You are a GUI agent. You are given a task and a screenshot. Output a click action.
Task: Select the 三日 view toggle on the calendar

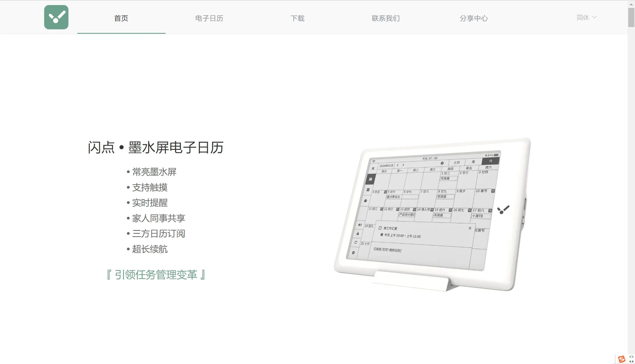457,162
